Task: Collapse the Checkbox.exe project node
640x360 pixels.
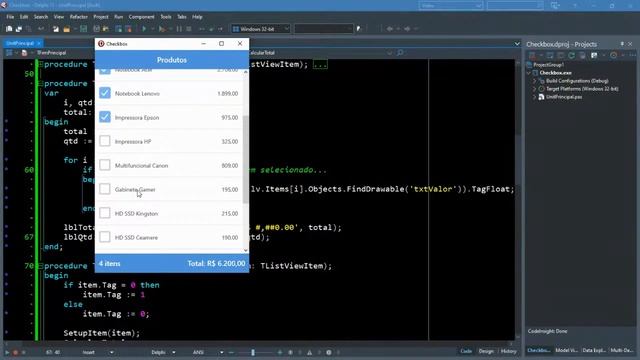Action: [529, 73]
